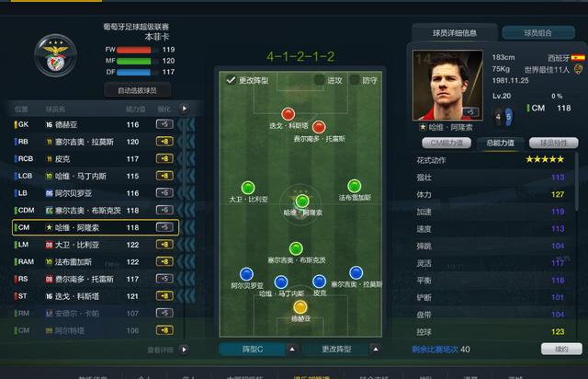The image size is (588, 379).
Task: Open the 更改阵型 dropdown arrow
Action: [376, 350]
